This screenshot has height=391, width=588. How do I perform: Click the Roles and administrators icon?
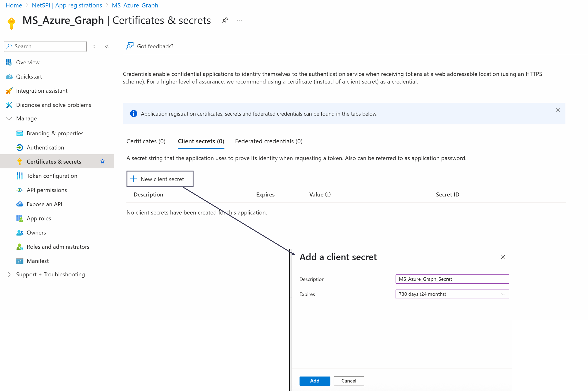click(20, 247)
